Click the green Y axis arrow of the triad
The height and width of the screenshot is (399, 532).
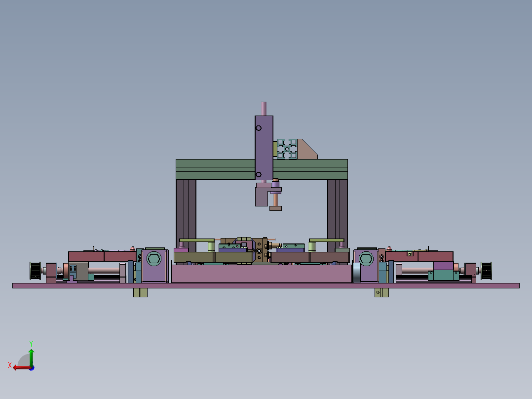pos(31,357)
